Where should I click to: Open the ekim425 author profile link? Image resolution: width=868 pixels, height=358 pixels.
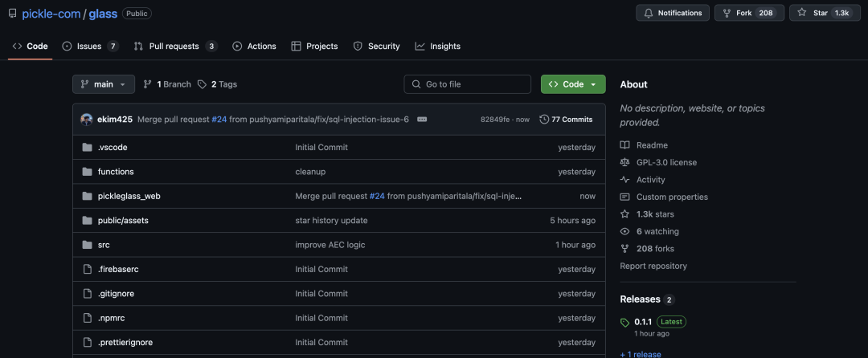tap(115, 120)
